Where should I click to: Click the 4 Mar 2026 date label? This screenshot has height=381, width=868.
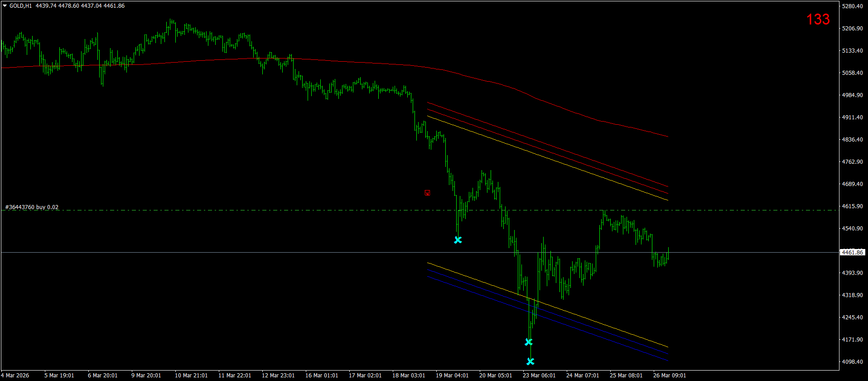[15, 376]
